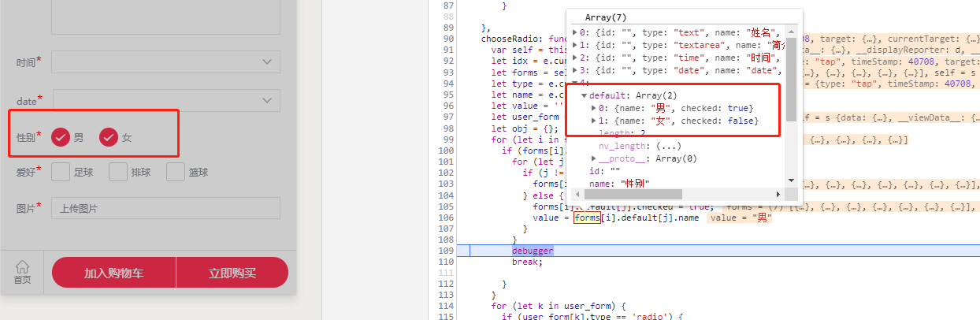
Task: Click the large textarea above 时间
Action: (x=165, y=16)
